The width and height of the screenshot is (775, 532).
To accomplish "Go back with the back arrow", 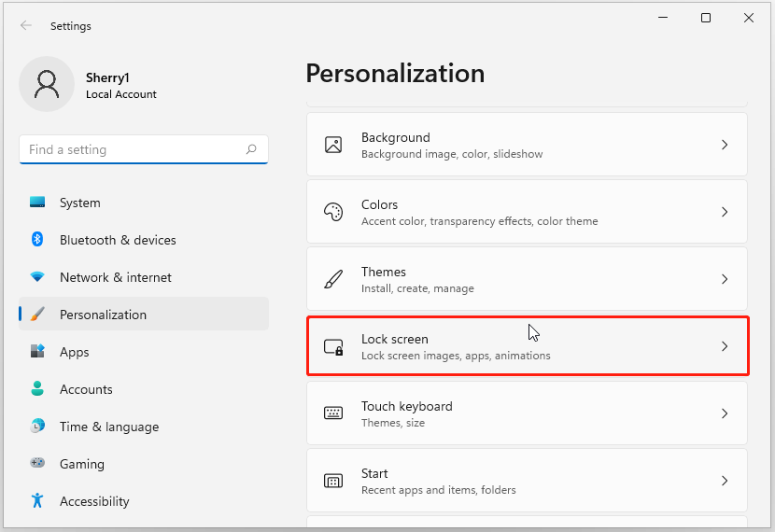I will (26, 26).
